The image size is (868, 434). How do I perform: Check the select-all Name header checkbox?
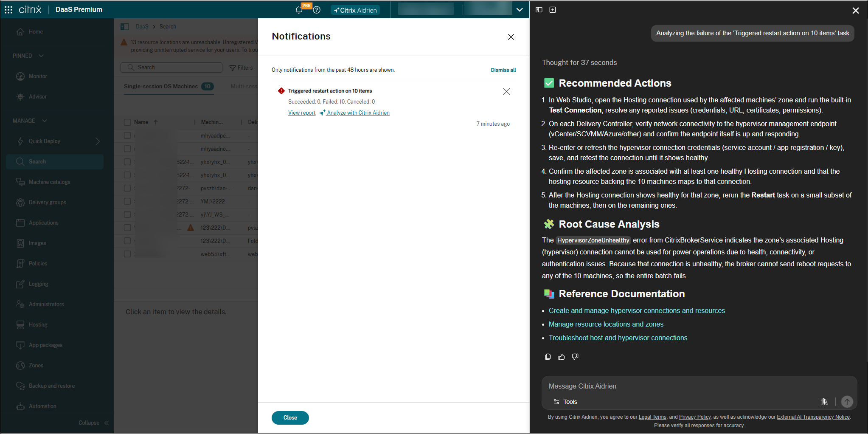[127, 122]
